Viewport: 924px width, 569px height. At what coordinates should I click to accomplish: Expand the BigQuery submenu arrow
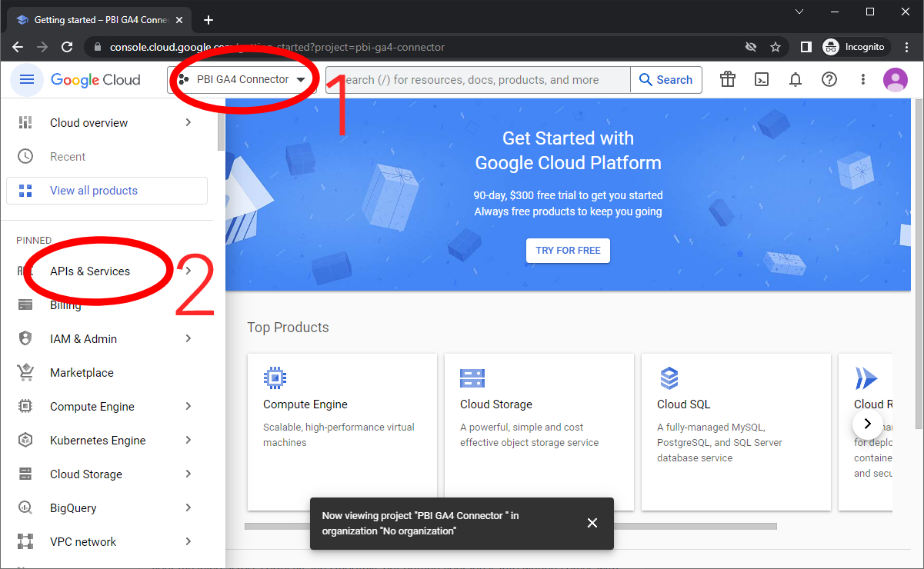coord(188,508)
